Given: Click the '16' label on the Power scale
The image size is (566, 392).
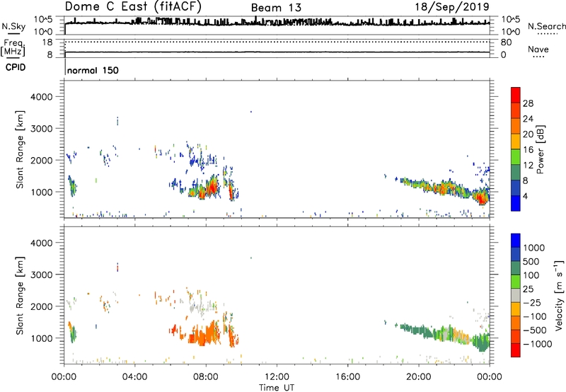Looking at the screenshot, I should pos(528,150).
